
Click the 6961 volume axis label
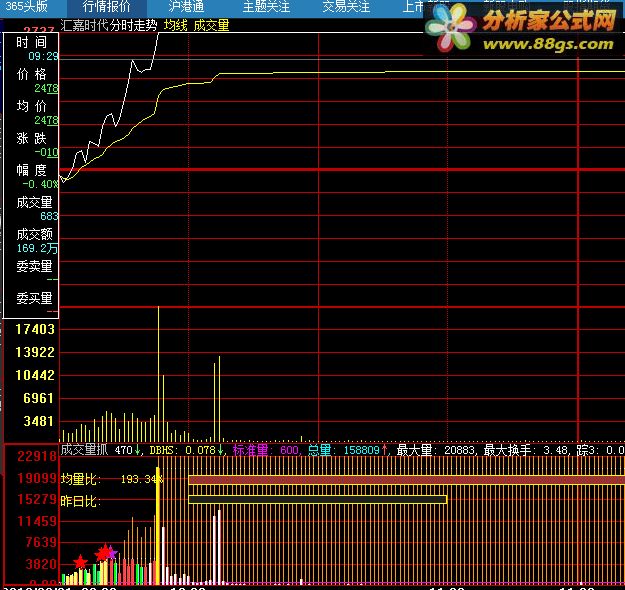click(x=38, y=398)
